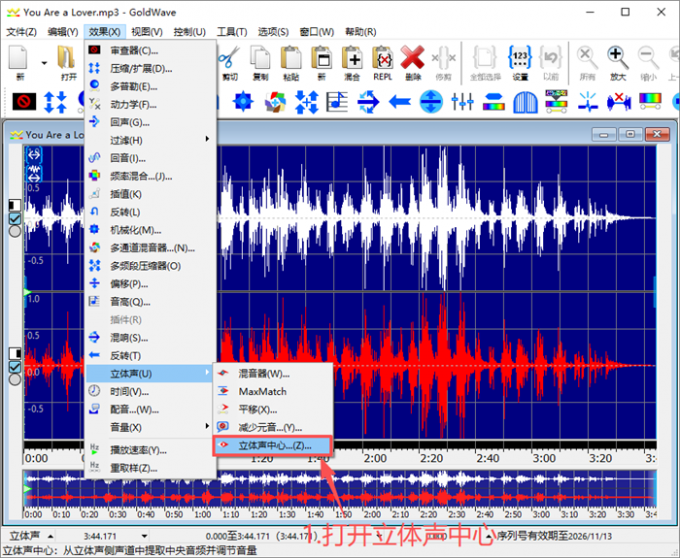Open the 3:44.171 length dropdown in status bar

(144, 536)
